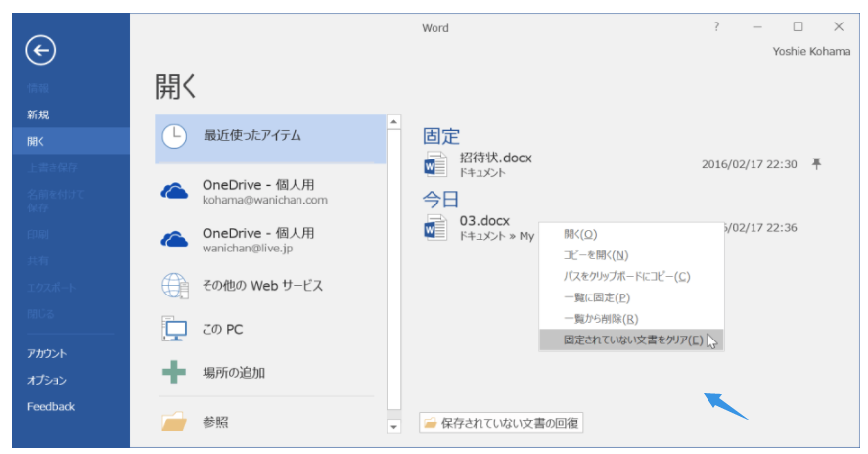868x454 pixels.
Task: Click the folder icon for 参照
Action: [174, 422]
